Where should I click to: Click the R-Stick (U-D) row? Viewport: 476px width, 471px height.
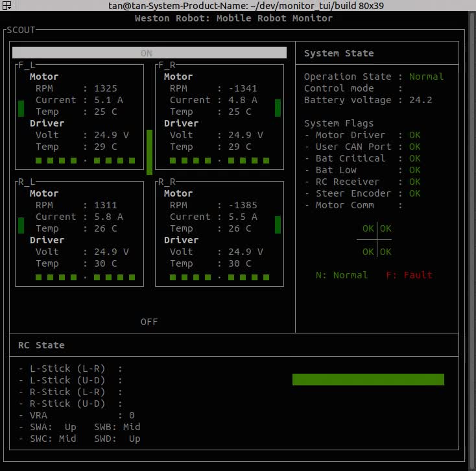71,404
